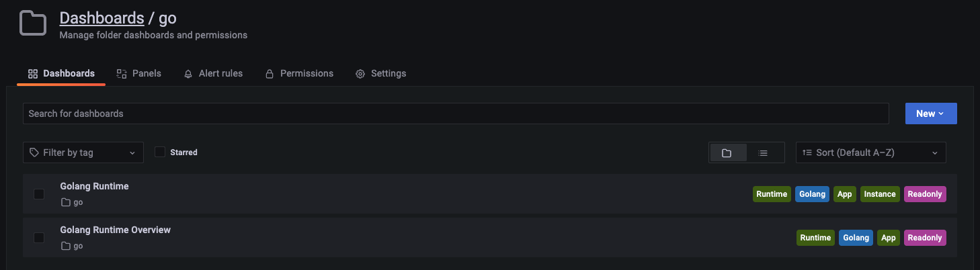Image resolution: width=980 pixels, height=270 pixels.
Task: Switch to list view layout icon
Action: (x=763, y=153)
